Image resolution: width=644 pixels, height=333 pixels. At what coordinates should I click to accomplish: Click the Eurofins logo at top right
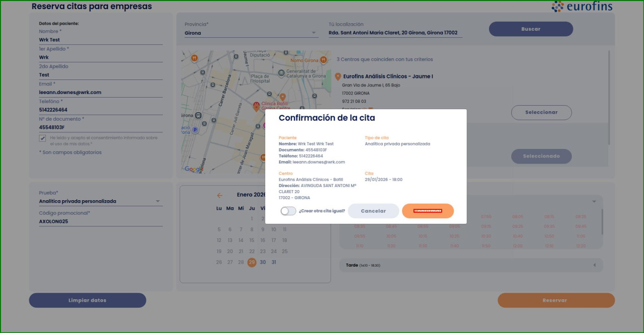coord(582,8)
